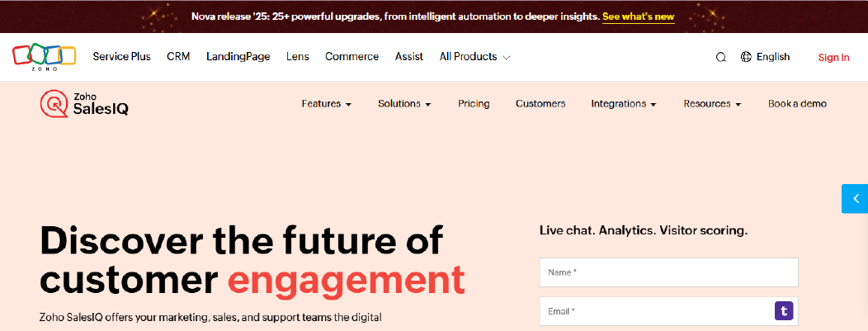The image size is (868, 331).
Task: Open the Assist product link
Action: (x=409, y=56)
